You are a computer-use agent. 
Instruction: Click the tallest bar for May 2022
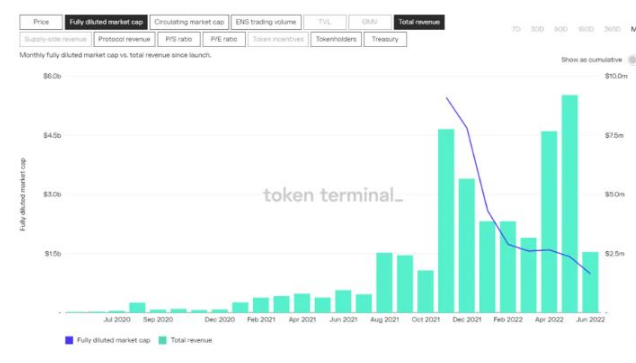(x=569, y=204)
